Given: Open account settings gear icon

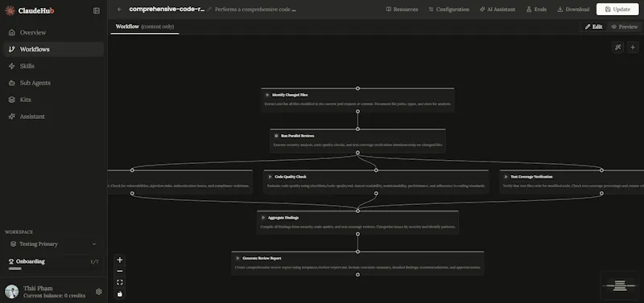Looking at the screenshot, I should click(x=98, y=292).
